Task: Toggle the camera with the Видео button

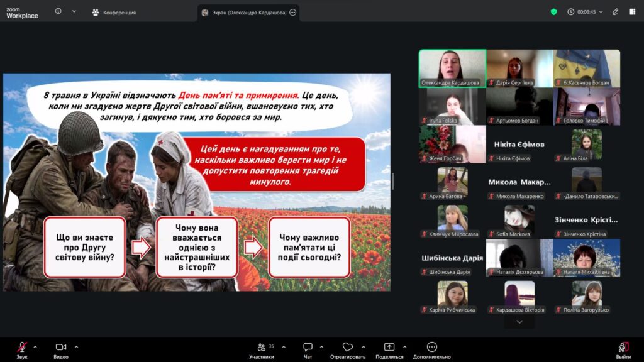Action: (x=61, y=351)
